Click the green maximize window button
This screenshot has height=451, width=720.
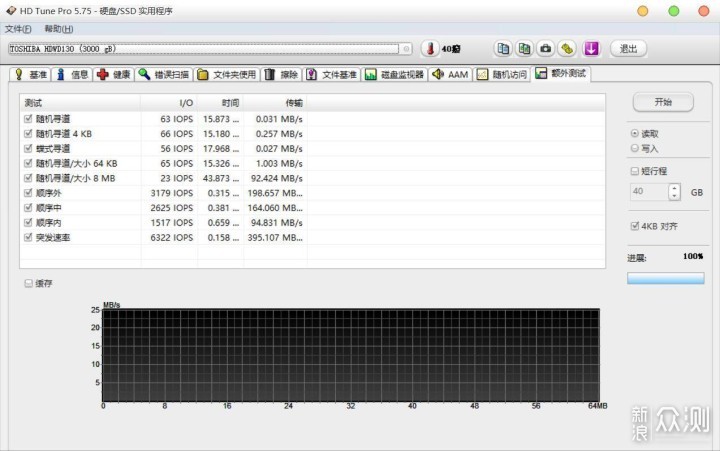pyautogui.click(x=673, y=11)
